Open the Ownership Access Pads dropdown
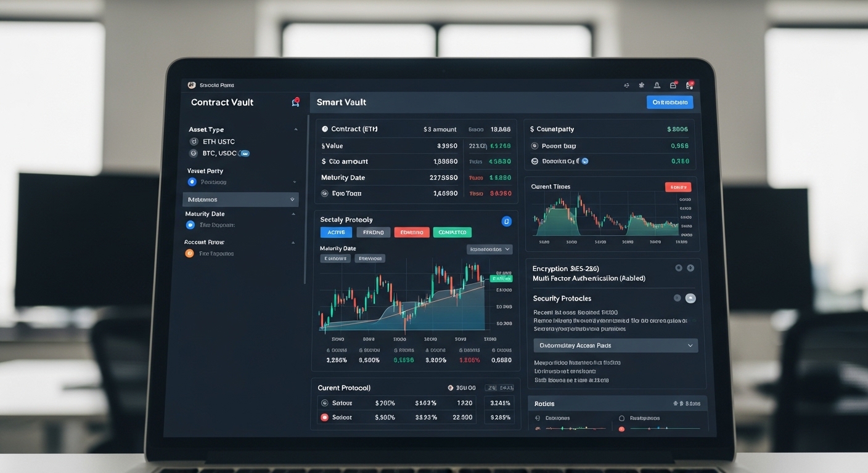The image size is (868, 473). [x=615, y=345]
